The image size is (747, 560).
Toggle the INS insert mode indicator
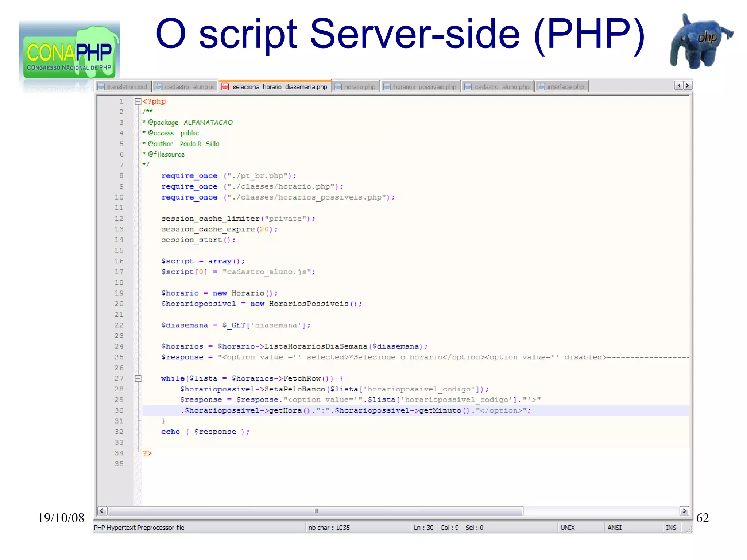pyautogui.click(x=671, y=528)
